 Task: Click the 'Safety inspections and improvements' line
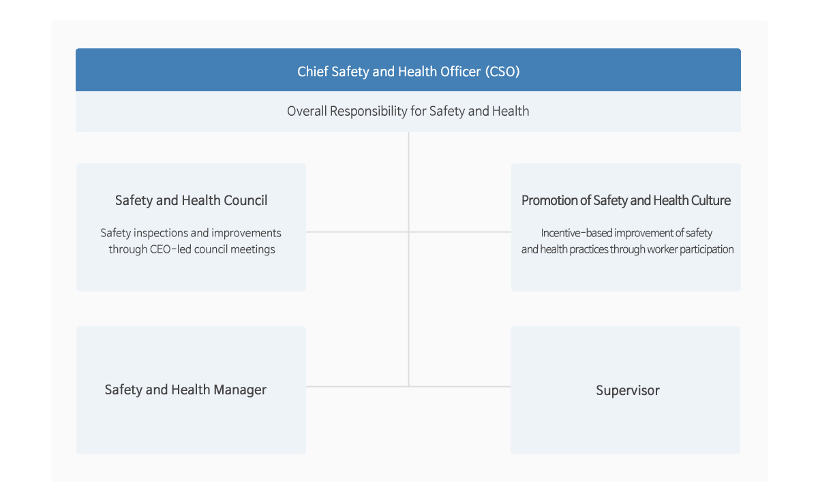tap(191, 233)
